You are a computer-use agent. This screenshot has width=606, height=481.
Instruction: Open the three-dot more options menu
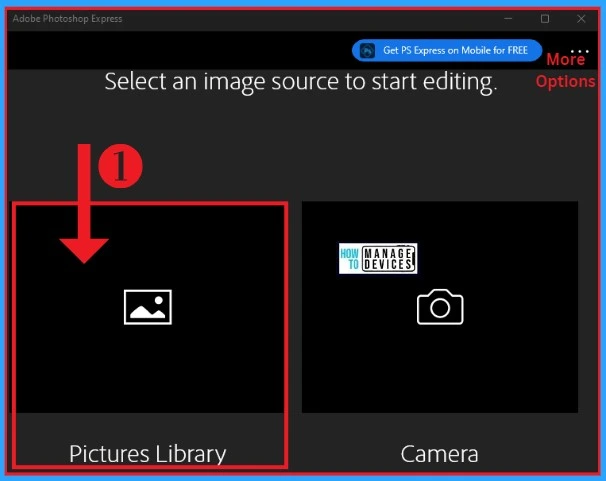(579, 51)
